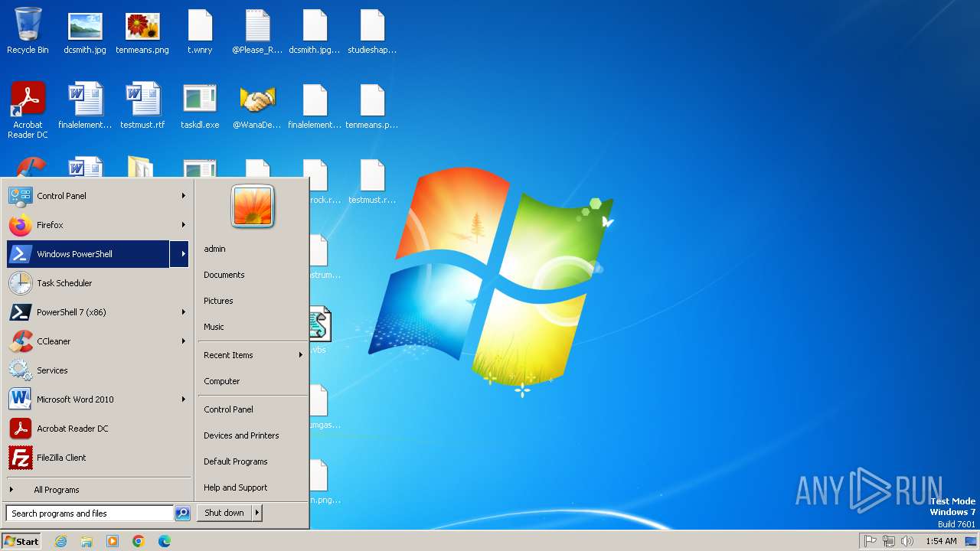
Task: Open the Acrobat Reader DC desktop shortcut
Action: [x=28, y=110]
